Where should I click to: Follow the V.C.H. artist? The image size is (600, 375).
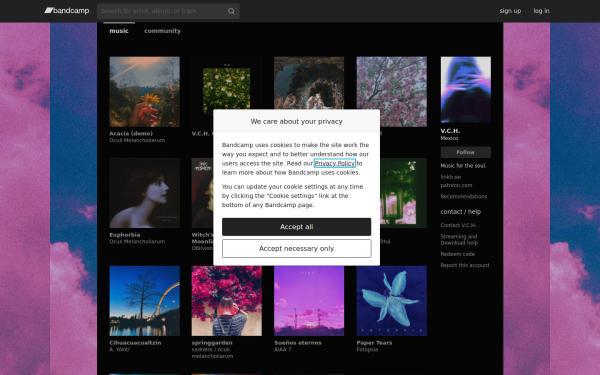click(x=466, y=152)
